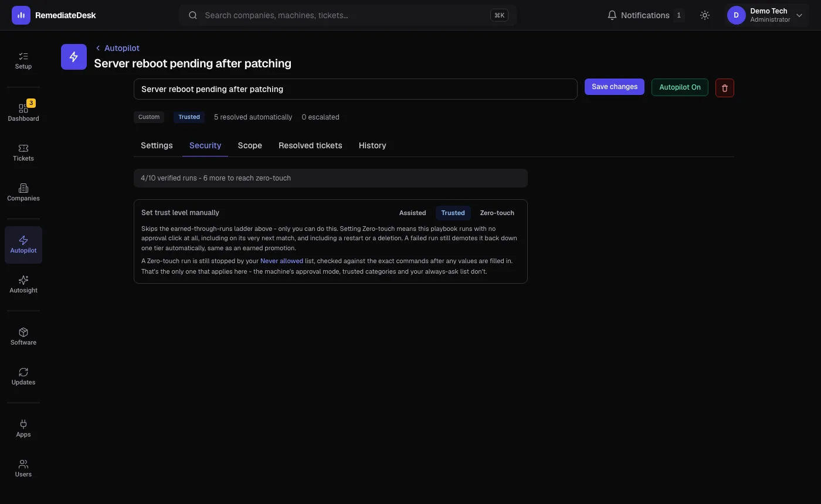Expand the Demo Tech account menu chevron
Image resolution: width=821 pixels, height=504 pixels.
click(799, 15)
